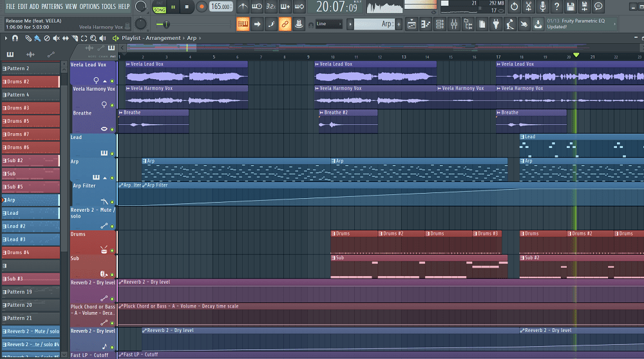644x359 pixels.
Task: Click the step editing arrow icon
Action: click(257, 24)
